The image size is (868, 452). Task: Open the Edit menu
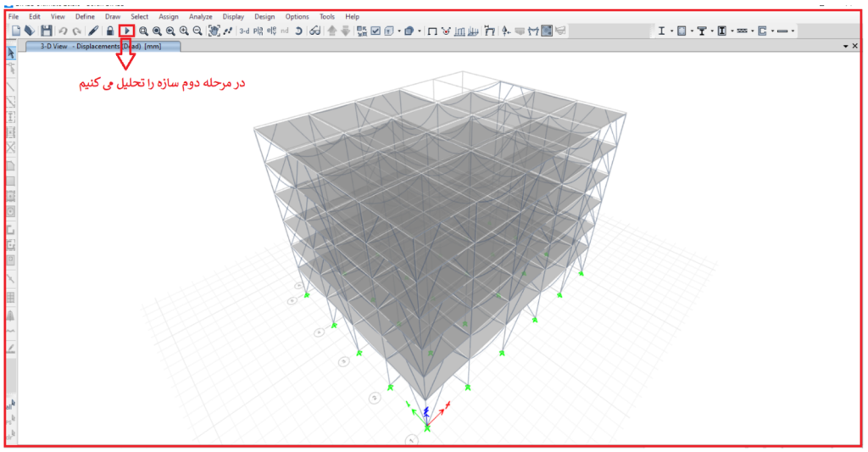coord(34,17)
